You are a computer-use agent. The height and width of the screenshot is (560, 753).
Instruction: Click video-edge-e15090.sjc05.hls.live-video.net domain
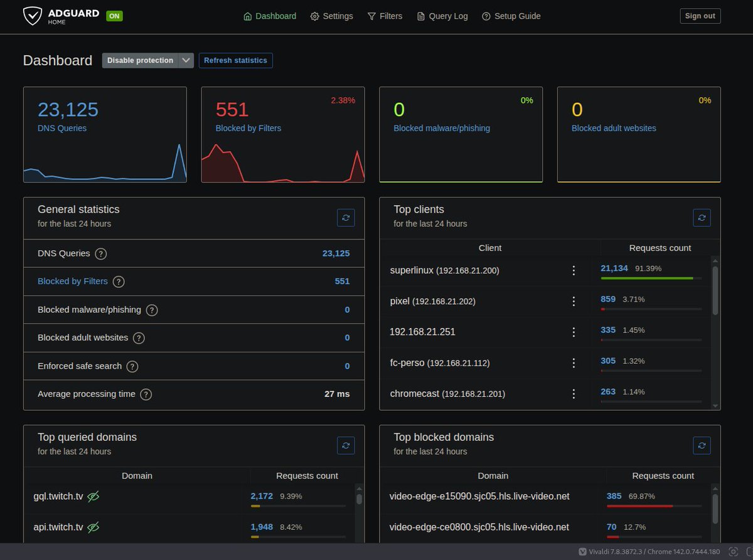click(479, 496)
